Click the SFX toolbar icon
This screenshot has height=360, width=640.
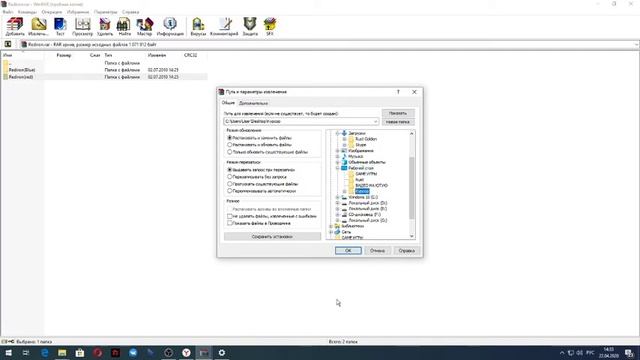(x=270, y=27)
